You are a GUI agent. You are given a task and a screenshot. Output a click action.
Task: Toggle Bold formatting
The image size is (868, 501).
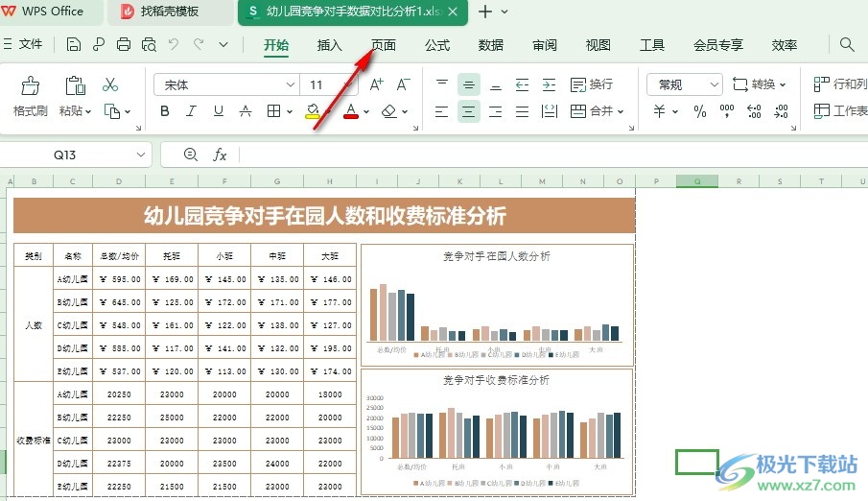pos(164,111)
